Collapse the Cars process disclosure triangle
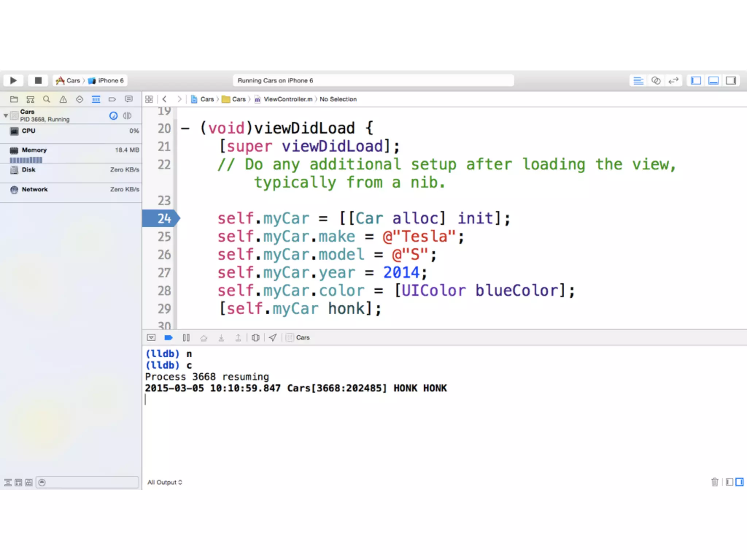 (x=5, y=116)
